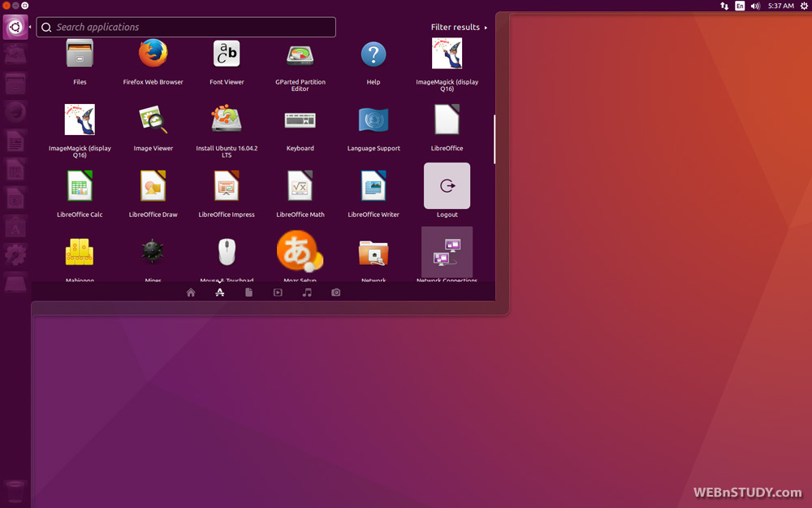Switch to the Files lens
Image resolution: width=812 pixels, height=508 pixels.
(x=249, y=293)
